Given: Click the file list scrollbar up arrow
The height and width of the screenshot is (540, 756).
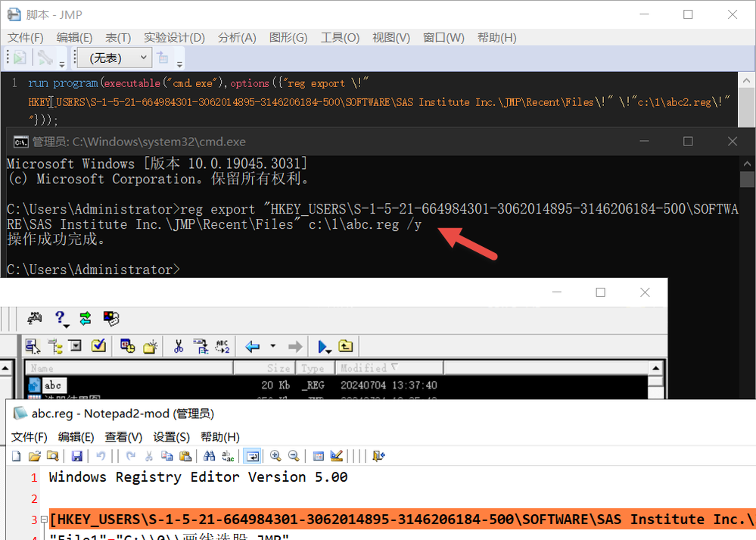Looking at the screenshot, I should pyautogui.click(x=655, y=368).
